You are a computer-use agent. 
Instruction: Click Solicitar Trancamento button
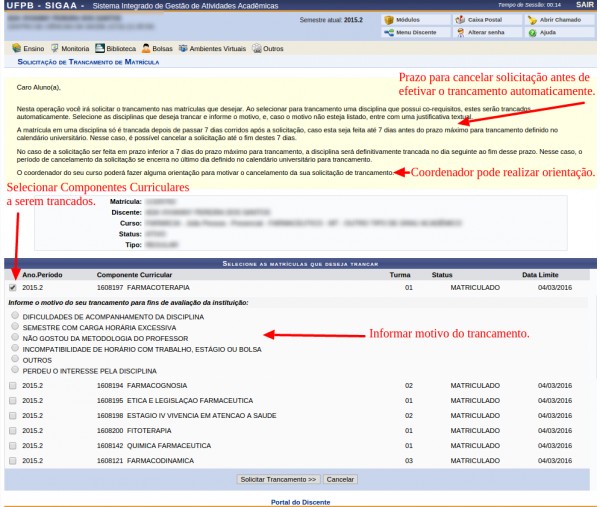tap(278, 479)
